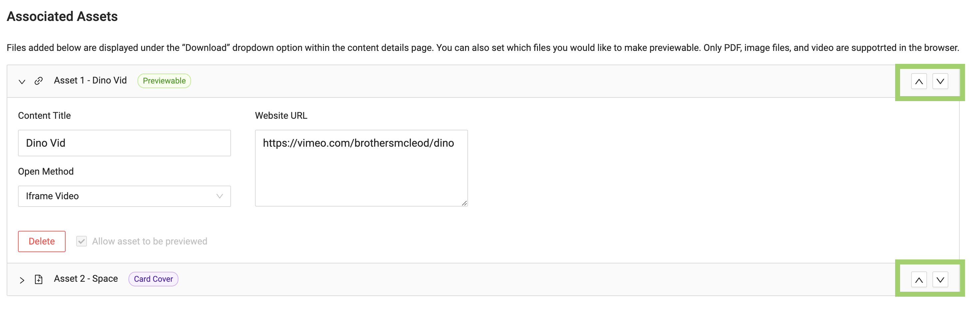Move Asset 1 down in the list
Screen dimensions: 980x312
pos(940,81)
